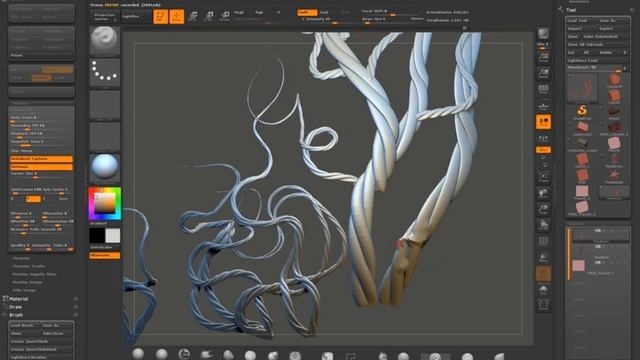Expand the Overlay Image section
Viewport: 640px width, 360px height.
click(x=27, y=282)
